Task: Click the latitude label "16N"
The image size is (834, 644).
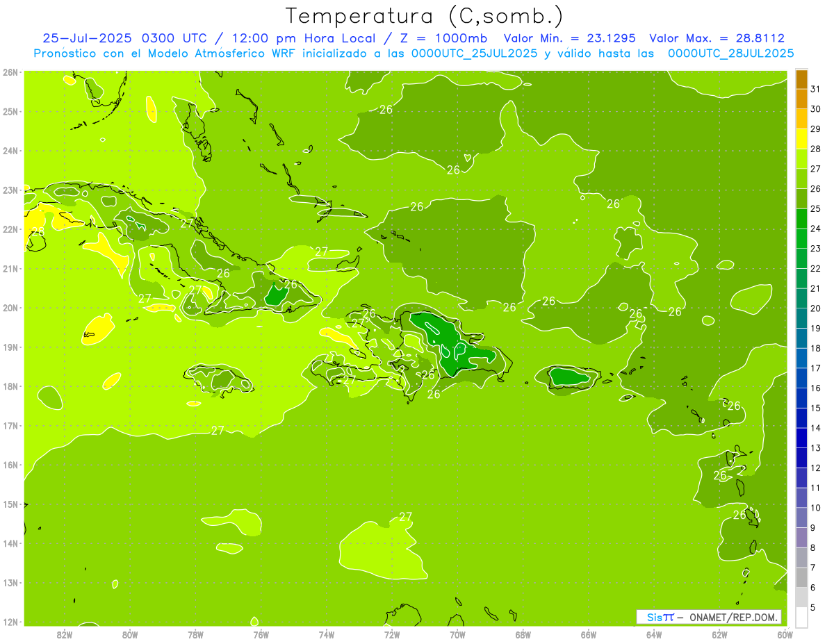Action: pos(10,465)
